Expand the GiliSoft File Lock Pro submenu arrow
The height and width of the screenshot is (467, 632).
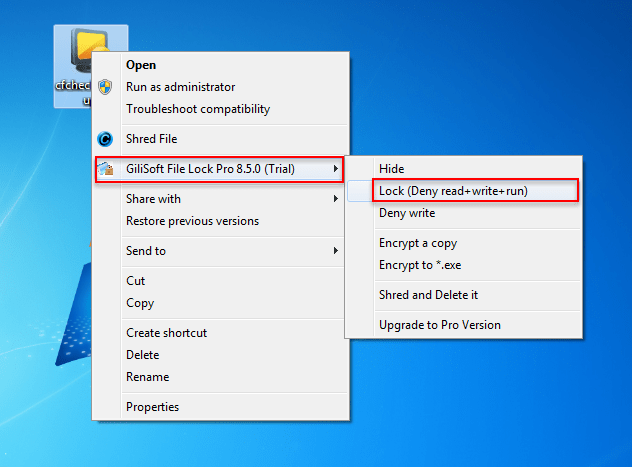pos(335,168)
